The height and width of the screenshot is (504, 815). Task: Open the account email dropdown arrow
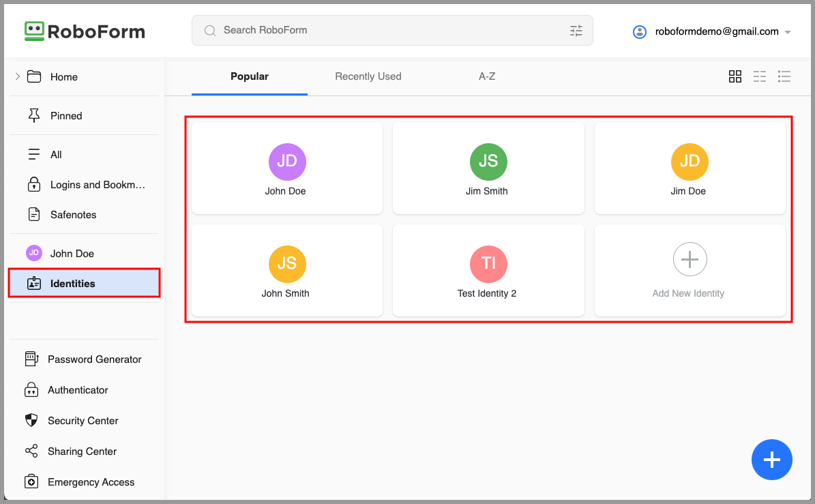coord(788,32)
